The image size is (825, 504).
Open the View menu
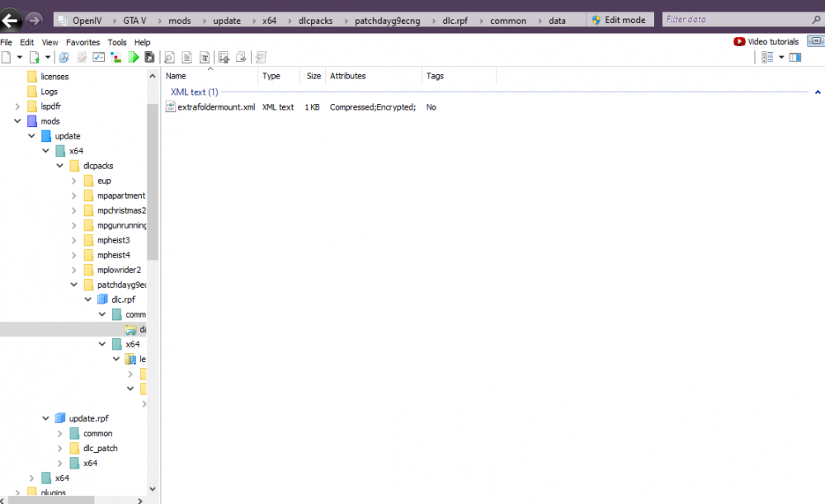[x=50, y=42]
